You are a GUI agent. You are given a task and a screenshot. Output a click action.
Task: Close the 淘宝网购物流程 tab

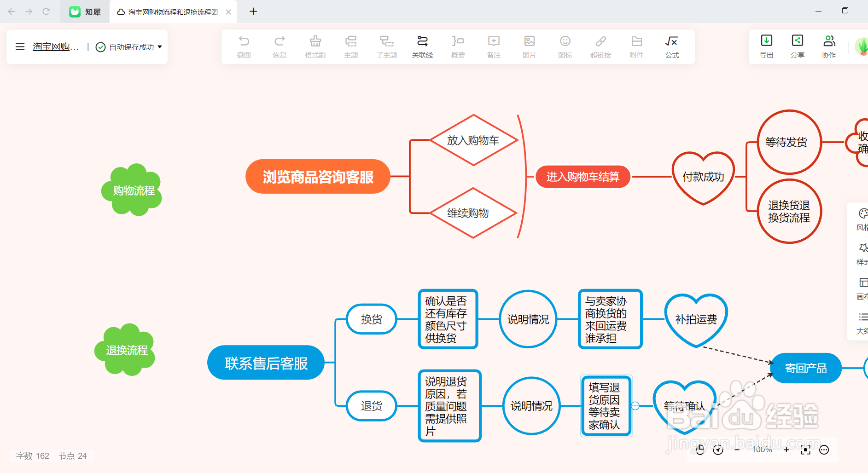[228, 12]
